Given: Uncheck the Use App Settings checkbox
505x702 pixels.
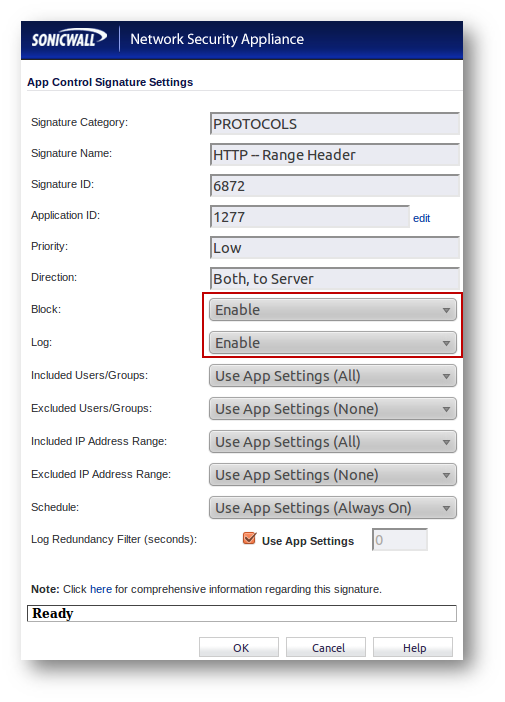Looking at the screenshot, I should 249,539.
